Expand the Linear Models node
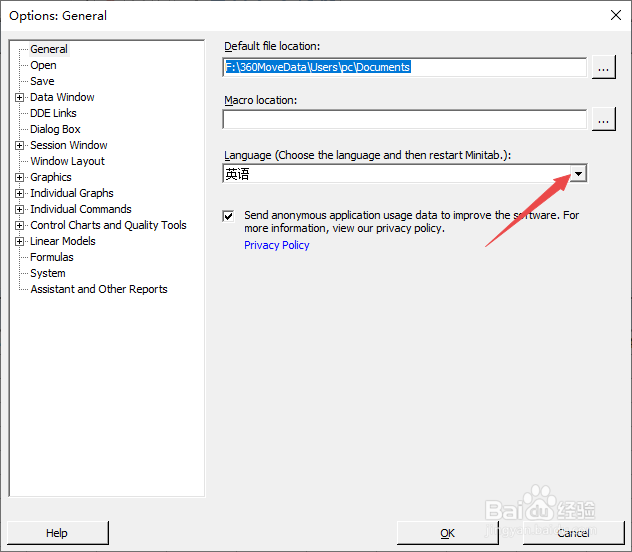 (x=19, y=242)
